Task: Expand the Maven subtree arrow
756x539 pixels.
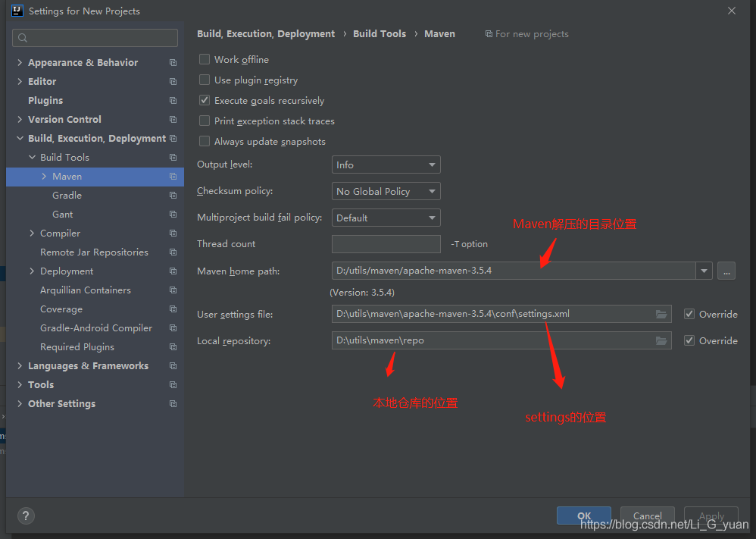Action: click(44, 177)
